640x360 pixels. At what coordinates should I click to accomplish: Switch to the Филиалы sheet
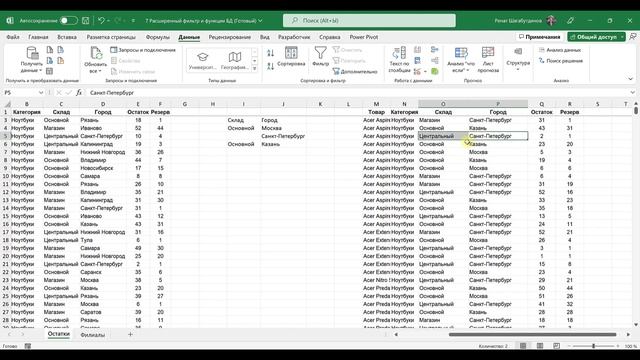point(93,335)
